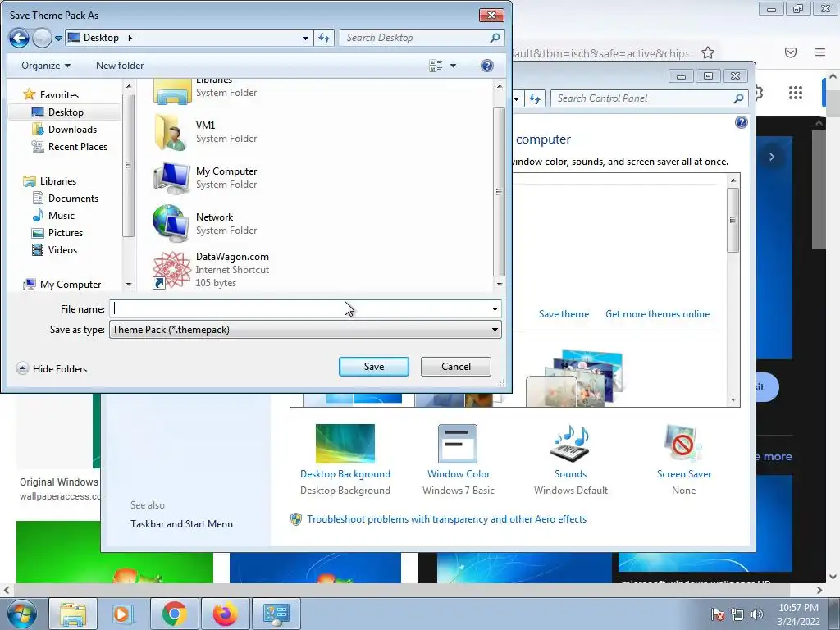The width and height of the screenshot is (840, 630).
Task: Open the views options dropdown arrow
Action: (453, 66)
